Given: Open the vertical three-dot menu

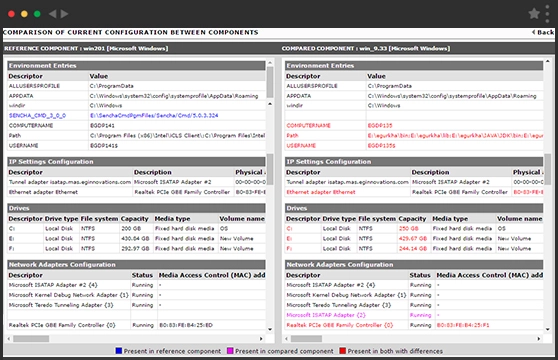Looking at the screenshot, I should (x=547, y=14).
